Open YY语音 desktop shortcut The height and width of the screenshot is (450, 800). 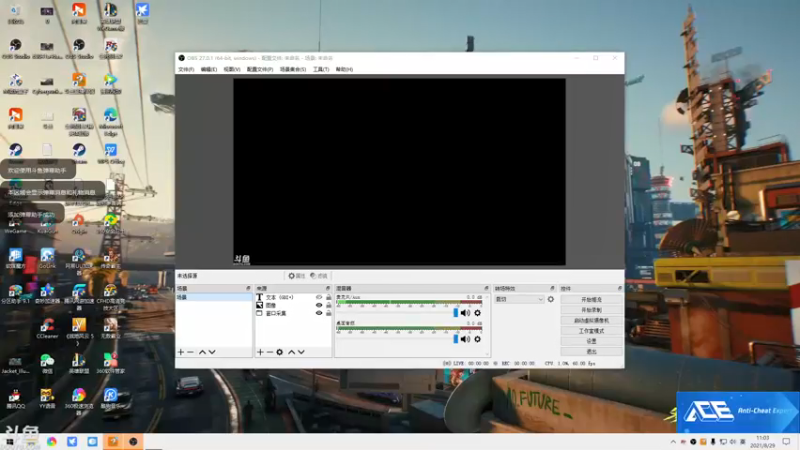pos(47,399)
